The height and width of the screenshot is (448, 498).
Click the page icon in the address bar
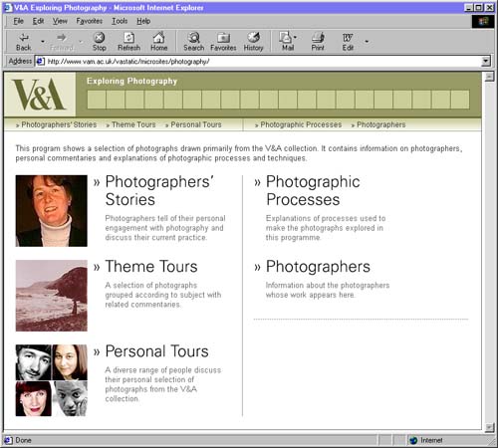click(40, 61)
